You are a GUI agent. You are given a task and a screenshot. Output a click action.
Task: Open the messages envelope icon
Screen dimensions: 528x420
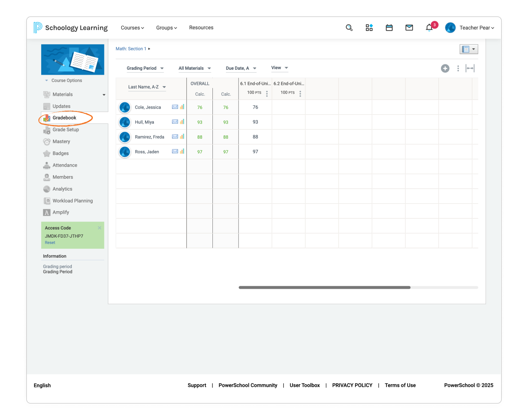coord(409,28)
